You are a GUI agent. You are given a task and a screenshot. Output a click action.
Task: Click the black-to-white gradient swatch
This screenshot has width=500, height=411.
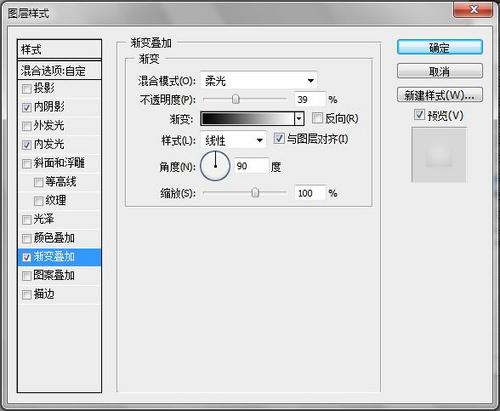(248, 118)
